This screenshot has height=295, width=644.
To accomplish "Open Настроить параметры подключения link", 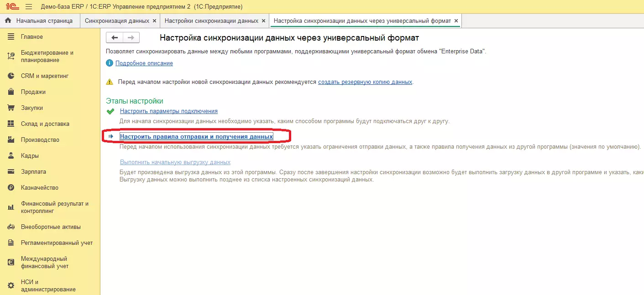I will [x=169, y=111].
